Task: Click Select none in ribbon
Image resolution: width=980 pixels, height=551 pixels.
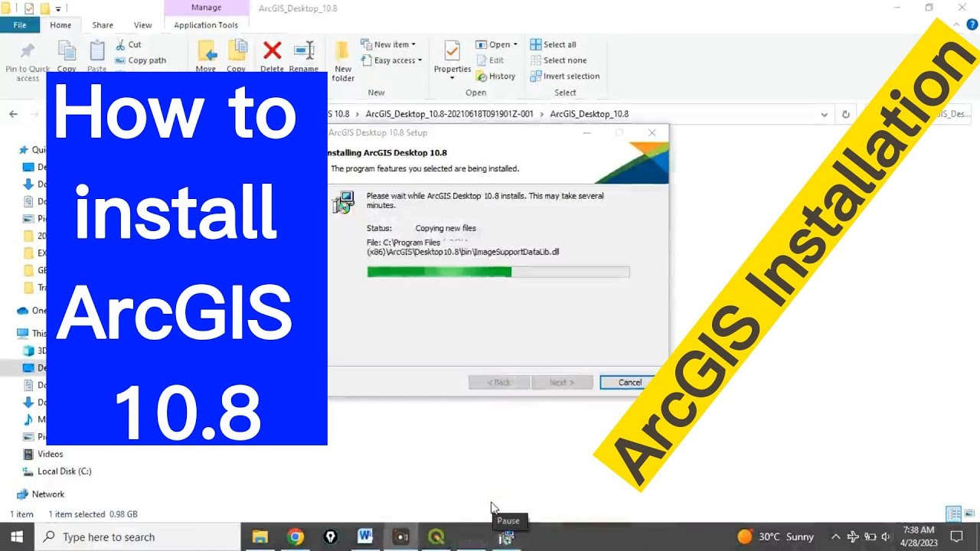Action: 558,60
